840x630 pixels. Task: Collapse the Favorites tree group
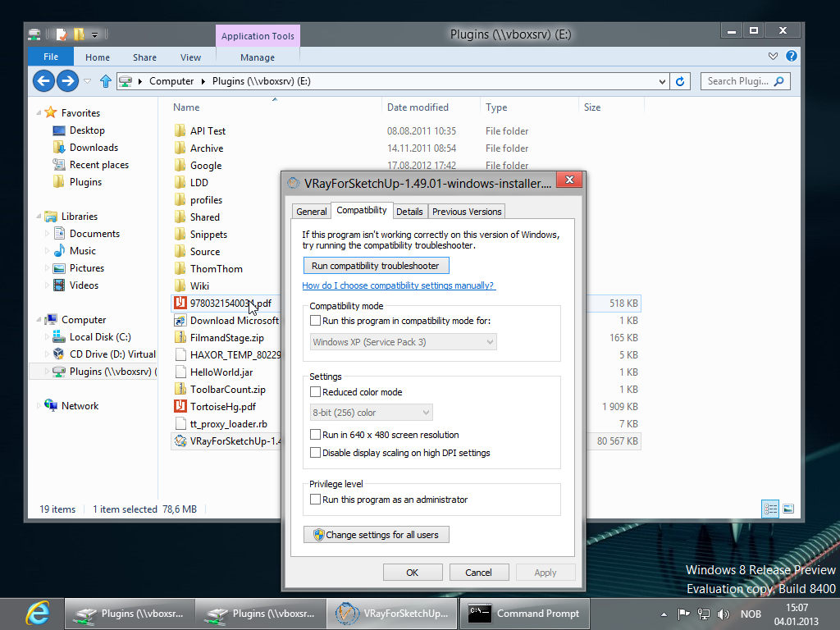(x=39, y=112)
